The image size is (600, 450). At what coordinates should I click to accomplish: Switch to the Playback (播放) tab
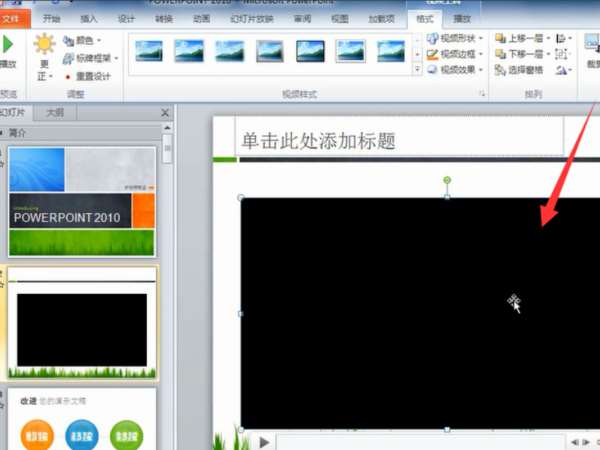[462, 19]
